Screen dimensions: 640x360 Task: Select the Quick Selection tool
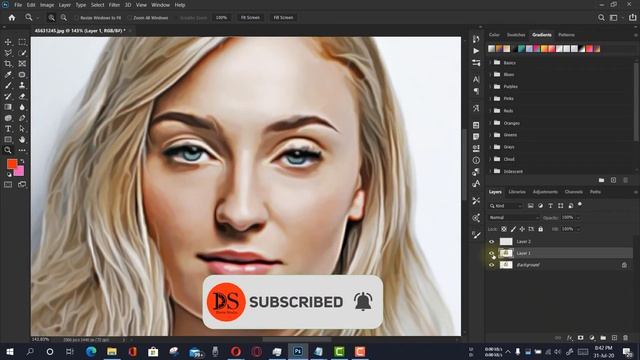(x=22, y=53)
